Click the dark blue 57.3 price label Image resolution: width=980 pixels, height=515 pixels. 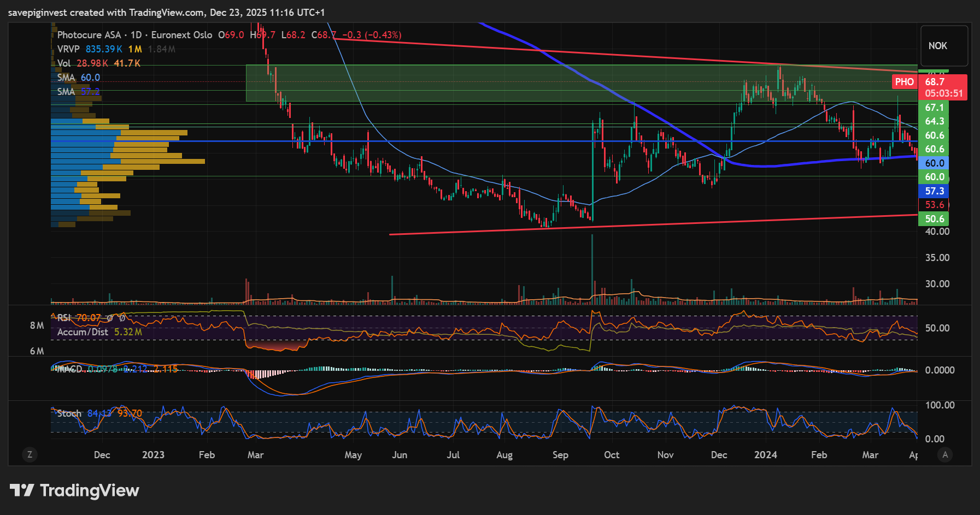tap(934, 191)
